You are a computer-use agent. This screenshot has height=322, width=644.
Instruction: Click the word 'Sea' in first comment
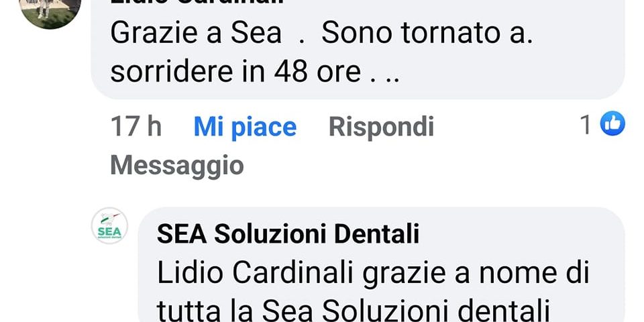[x=256, y=34]
